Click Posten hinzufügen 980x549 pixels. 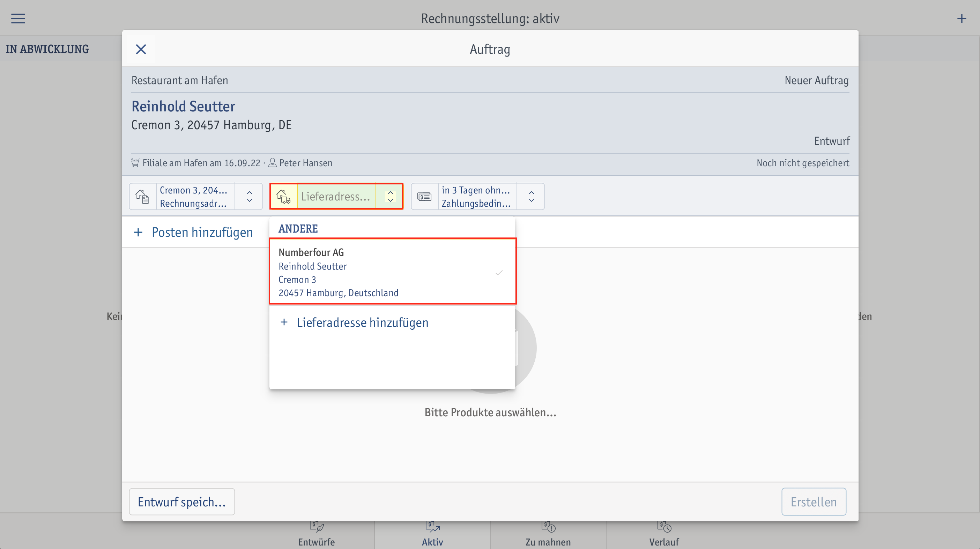(x=202, y=232)
